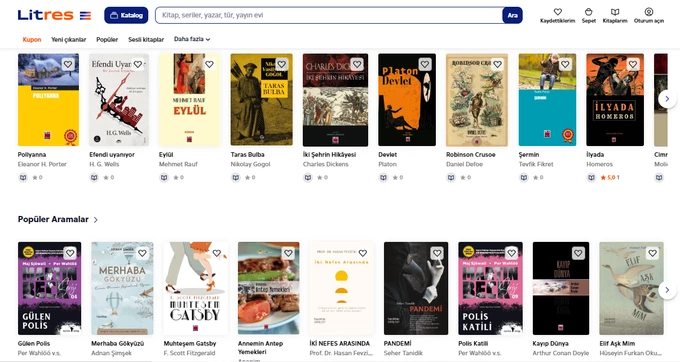Expand the Daha fazla dropdown menu
Viewport: 680px width, 362px height.
(192, 39)
